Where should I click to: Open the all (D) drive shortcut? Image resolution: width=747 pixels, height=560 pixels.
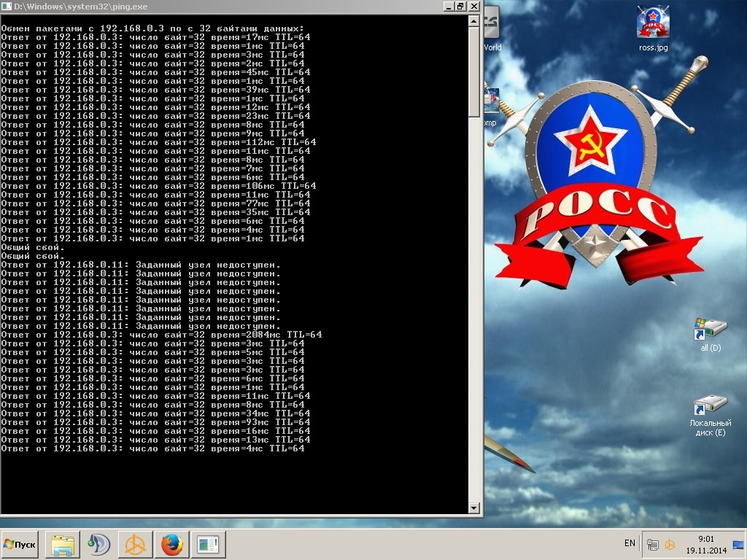pos(710,331)
